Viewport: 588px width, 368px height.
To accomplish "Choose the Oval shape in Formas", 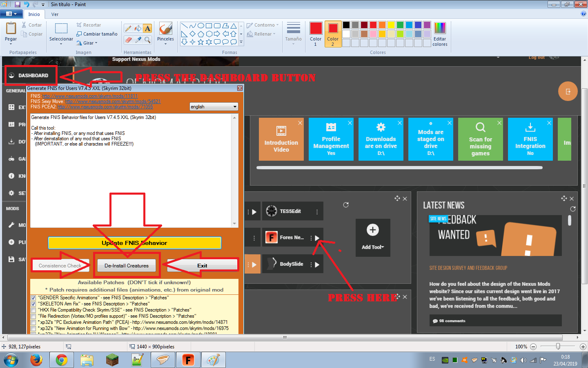I will coord(201,26).
